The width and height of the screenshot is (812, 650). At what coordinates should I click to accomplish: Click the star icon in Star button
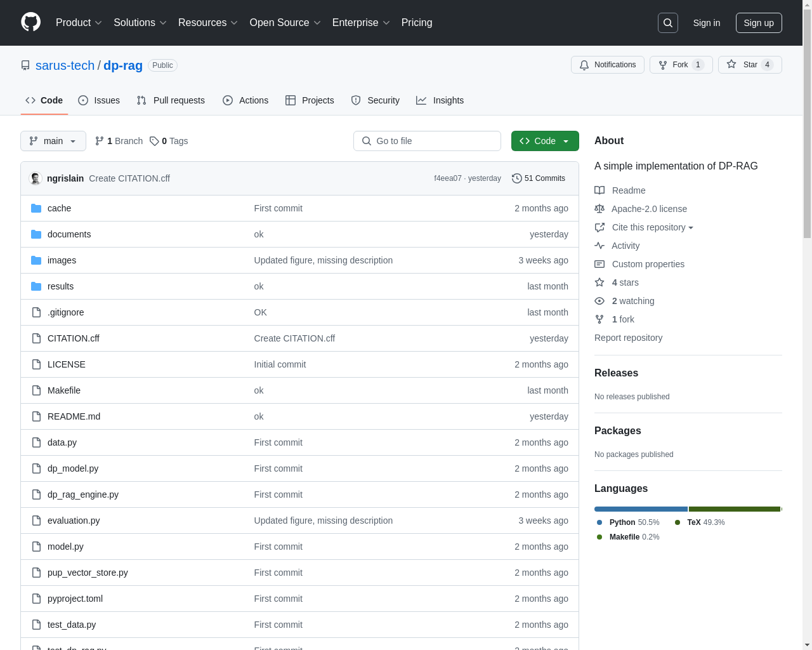pos(731,65)
